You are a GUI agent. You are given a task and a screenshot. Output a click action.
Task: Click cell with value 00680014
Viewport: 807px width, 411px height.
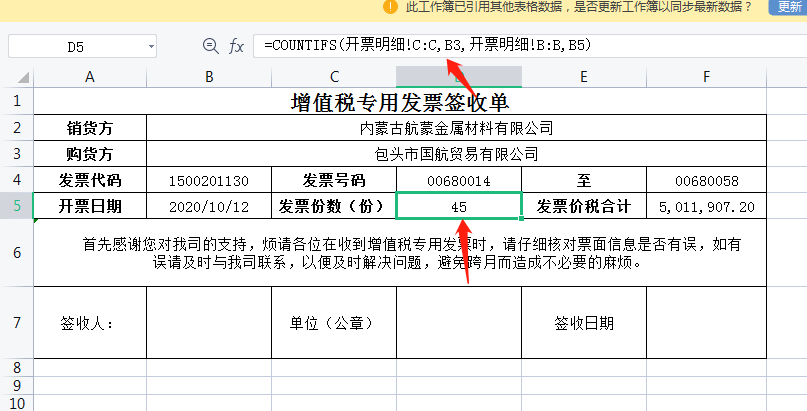[x=459, y=181]
